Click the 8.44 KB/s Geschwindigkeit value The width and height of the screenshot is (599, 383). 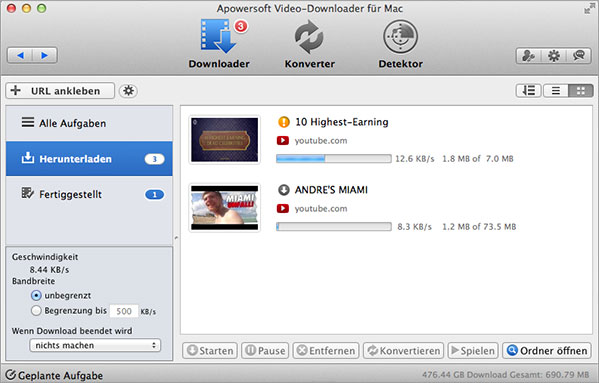[49, 270]
